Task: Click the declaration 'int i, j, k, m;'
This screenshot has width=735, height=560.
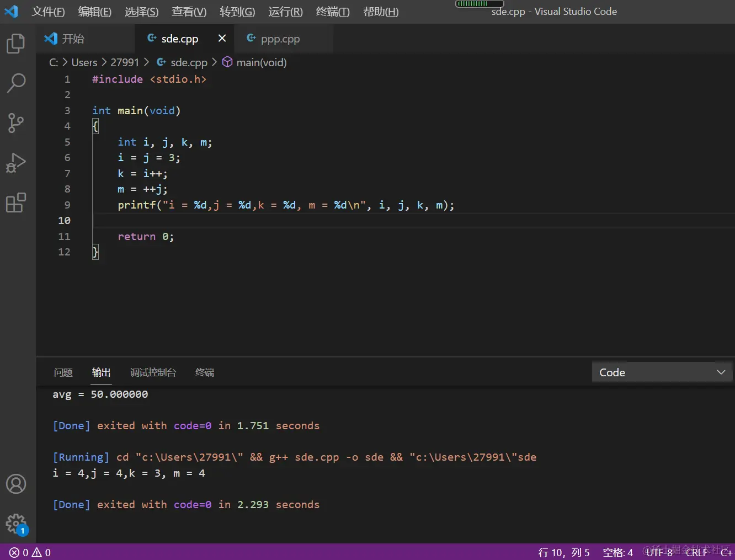Action: pyautogui.click(x=164, y=142)
